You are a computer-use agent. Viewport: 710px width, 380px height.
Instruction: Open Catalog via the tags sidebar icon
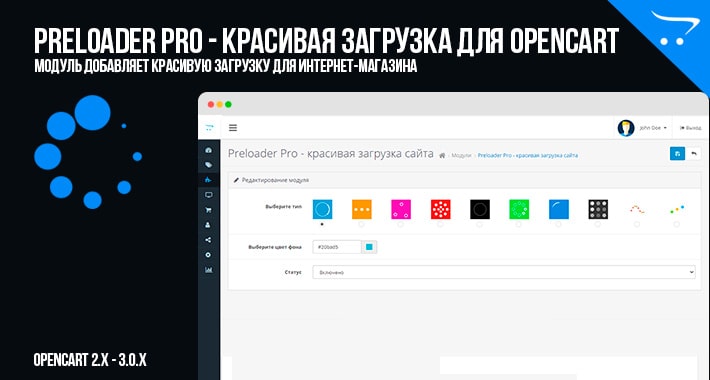[208, 165]
